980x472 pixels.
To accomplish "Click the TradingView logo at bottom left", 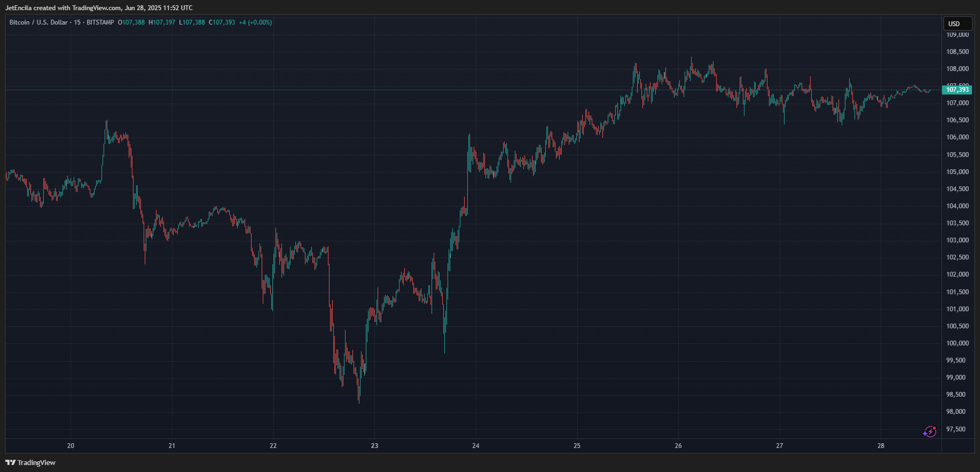I will pos(30,462).
